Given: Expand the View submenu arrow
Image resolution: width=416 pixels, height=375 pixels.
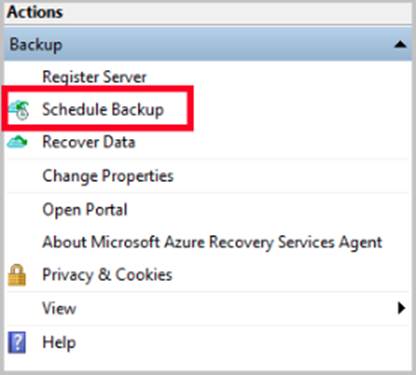Looking at the screenshot, I should pyautogui.click(x=401, y=308).
